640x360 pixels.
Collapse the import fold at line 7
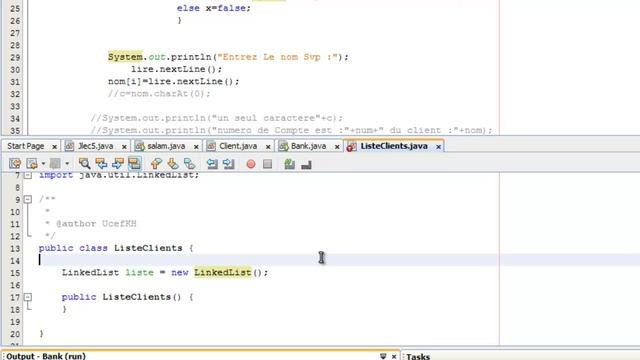[28, 176]
